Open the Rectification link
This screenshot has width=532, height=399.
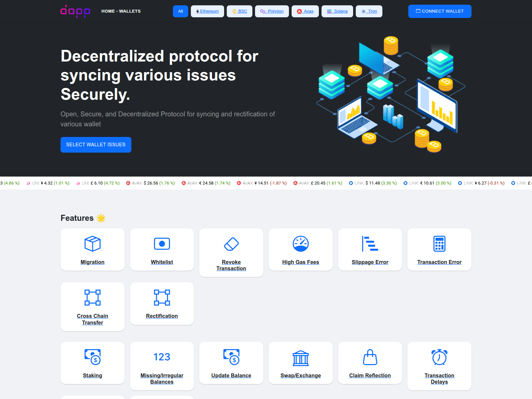tap(162, 316)
